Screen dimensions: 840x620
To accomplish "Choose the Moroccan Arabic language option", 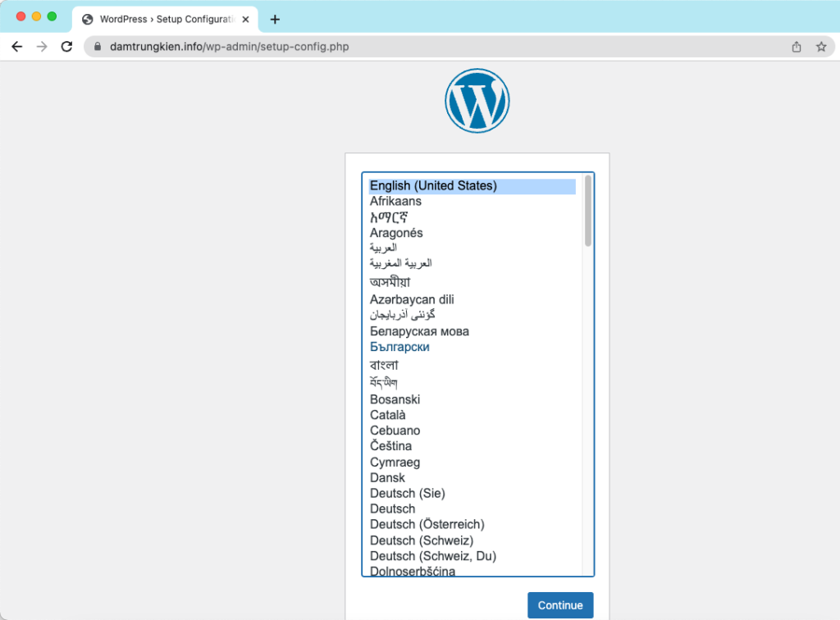I will 472,263.
